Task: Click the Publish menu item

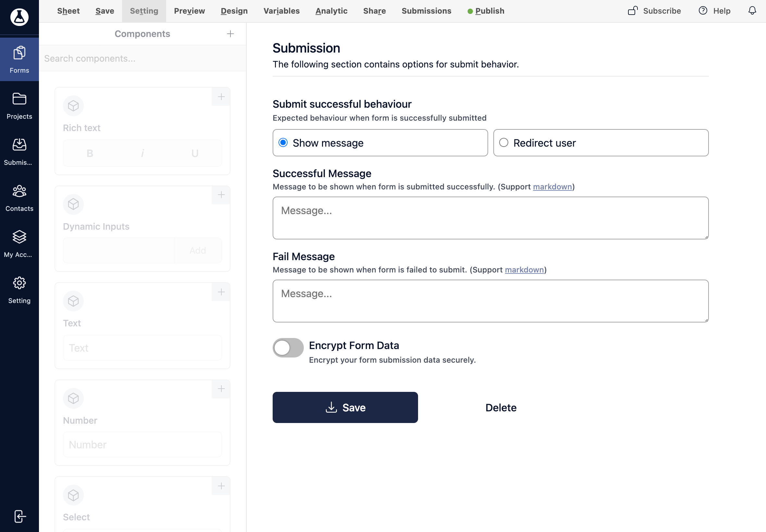Action: 486,11
